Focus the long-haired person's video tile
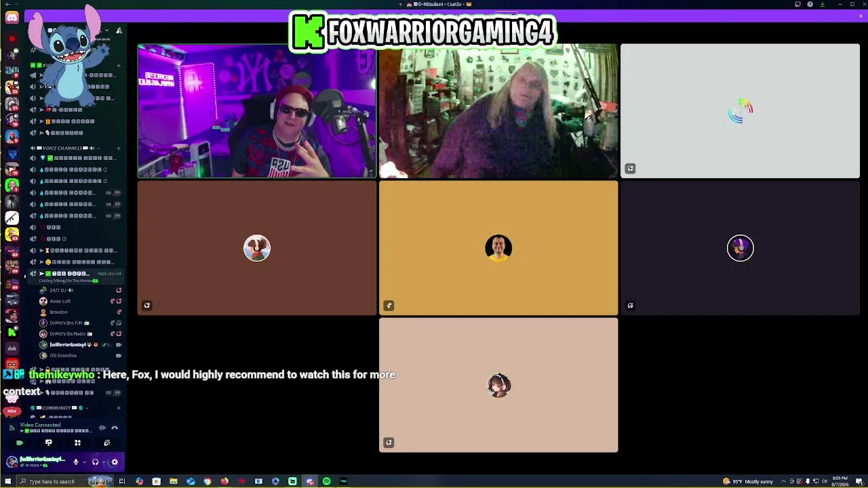868x488 pixels. click(x=498, y=111)
